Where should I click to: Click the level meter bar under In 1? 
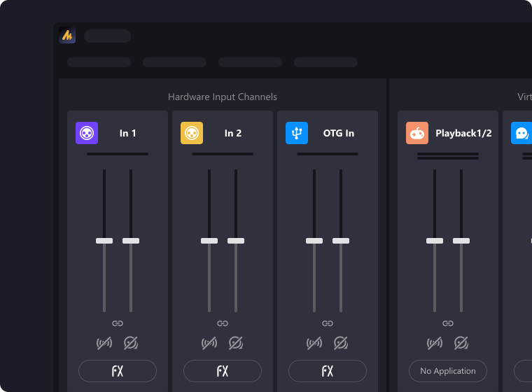(x=118, y=154)
